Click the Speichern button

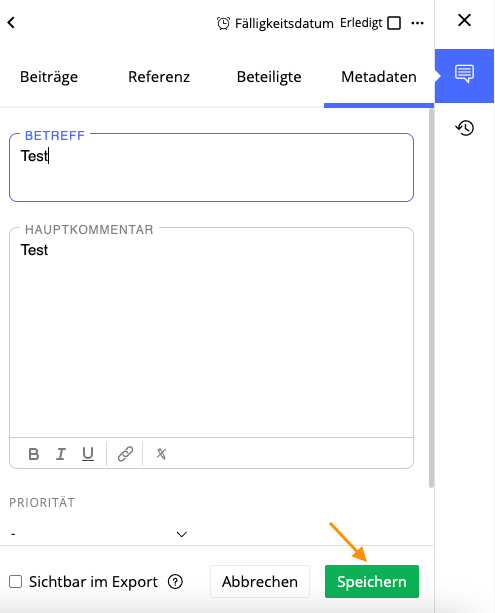[371, 581]
